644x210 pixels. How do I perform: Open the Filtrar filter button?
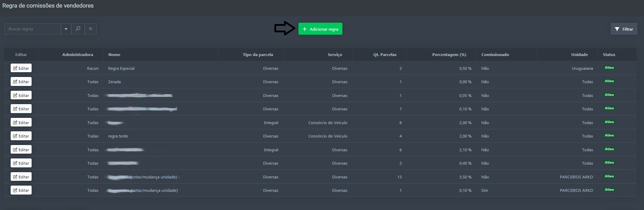[624, 29]
